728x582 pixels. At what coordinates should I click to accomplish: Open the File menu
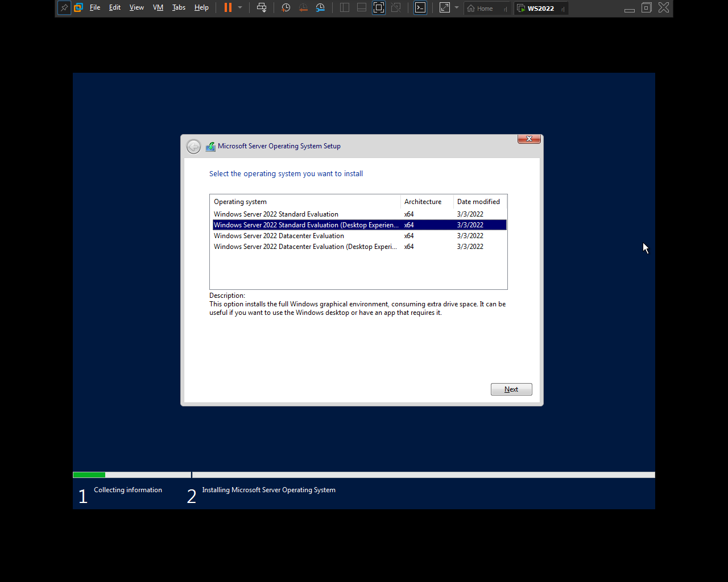(95, 8)
